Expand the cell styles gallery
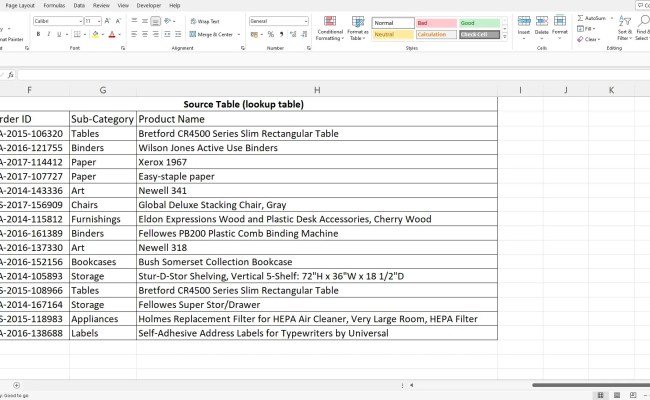Viewport: 650px width, 400px height. 504,36
